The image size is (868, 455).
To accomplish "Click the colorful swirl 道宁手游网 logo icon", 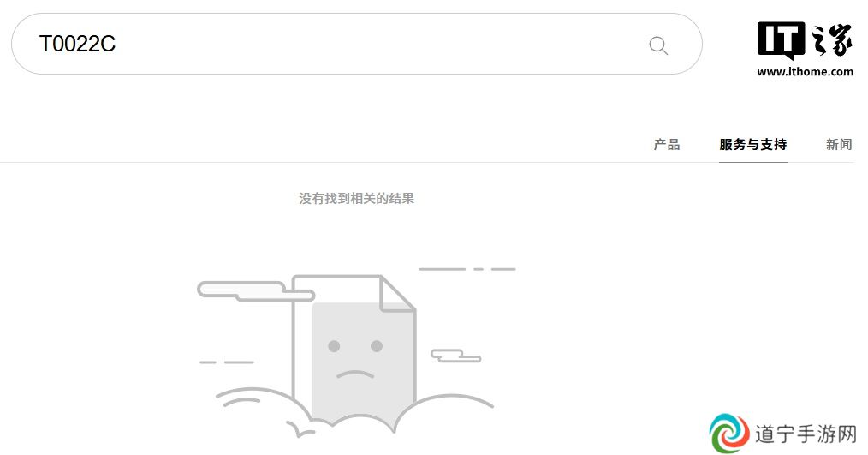I will (729, 433).
